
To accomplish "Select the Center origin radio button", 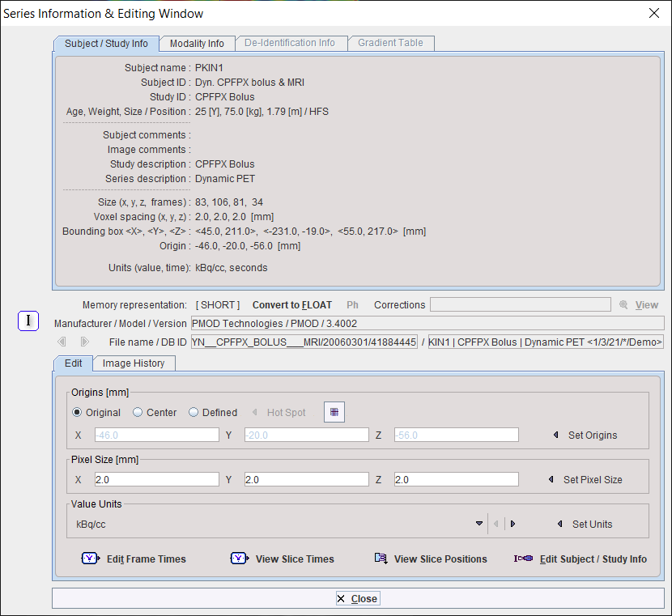I will (x=138, y=413).
